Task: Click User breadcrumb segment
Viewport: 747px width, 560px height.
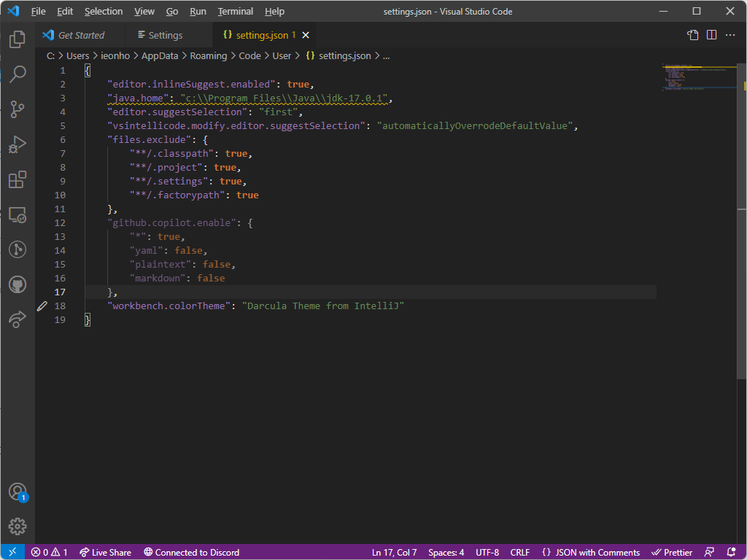Action: tap(282, 55)
